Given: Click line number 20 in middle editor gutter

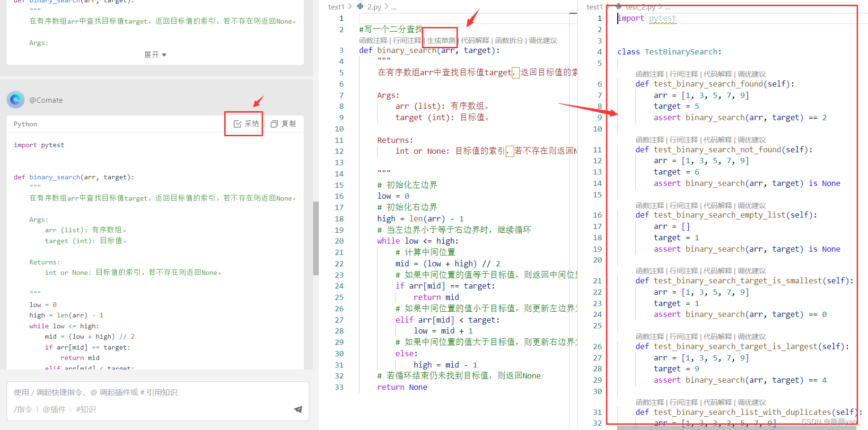Looking at the screenshot, I should coord(339,241).
